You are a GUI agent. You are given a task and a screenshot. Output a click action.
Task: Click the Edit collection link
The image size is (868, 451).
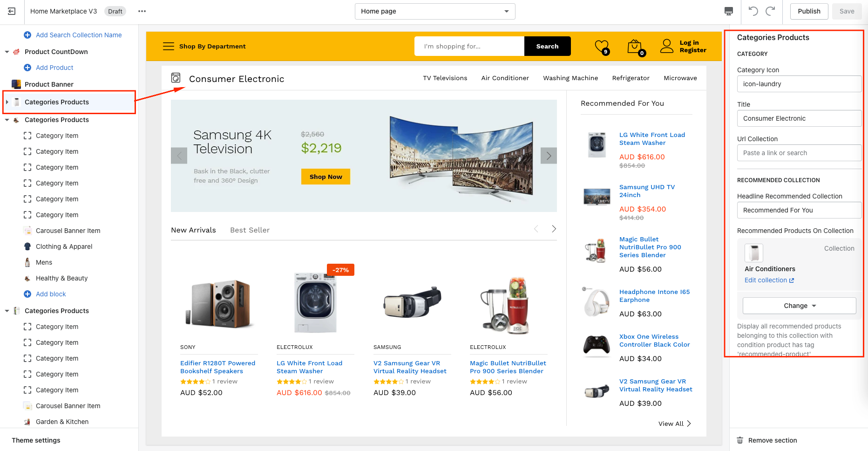click(x=769, y=280)
